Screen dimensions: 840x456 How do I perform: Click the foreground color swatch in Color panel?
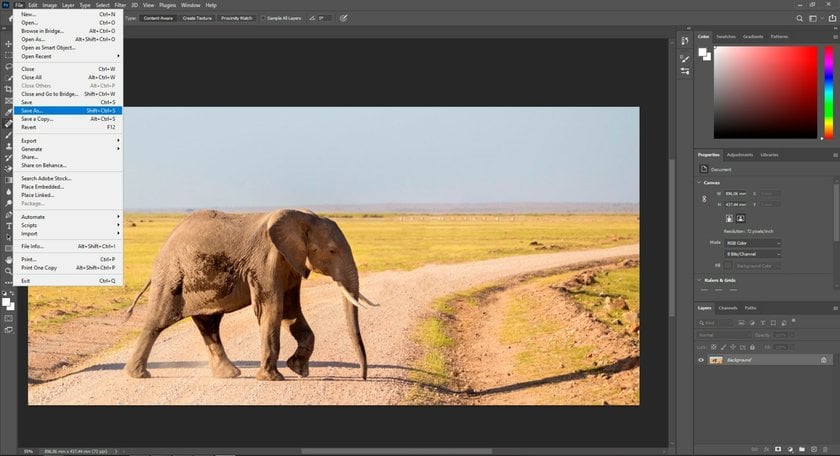click(702, 52)
